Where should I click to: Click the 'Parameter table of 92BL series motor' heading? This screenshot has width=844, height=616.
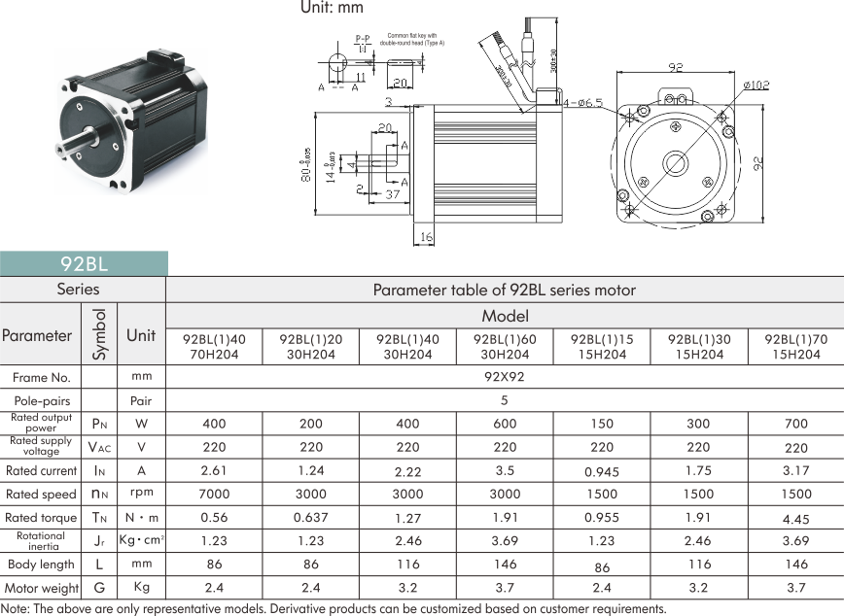coord(505,290)
